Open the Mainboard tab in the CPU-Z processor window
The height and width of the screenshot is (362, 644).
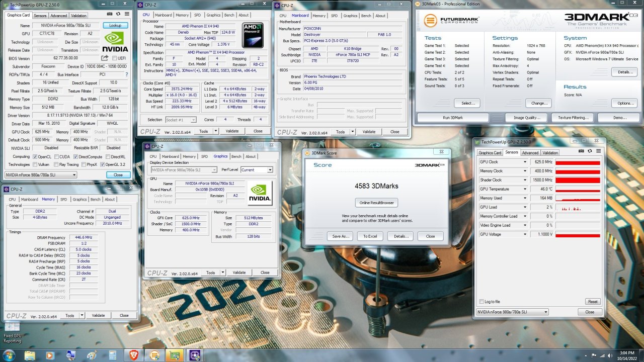(x=163, y=15)
